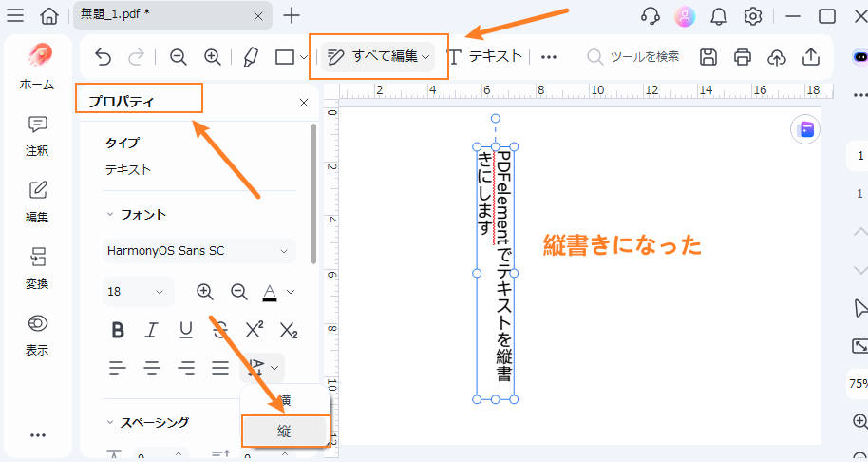Zoom out with the toolbar magnifier
The width and height of the screenshot is (868, 462).
coord(179,56)
